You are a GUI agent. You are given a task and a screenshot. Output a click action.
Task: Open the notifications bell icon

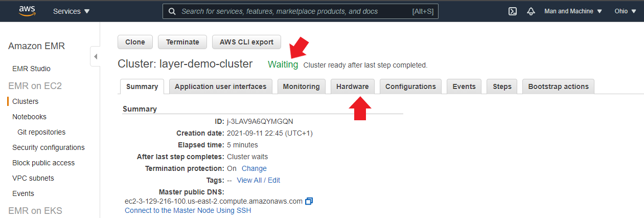pos(531,11)
